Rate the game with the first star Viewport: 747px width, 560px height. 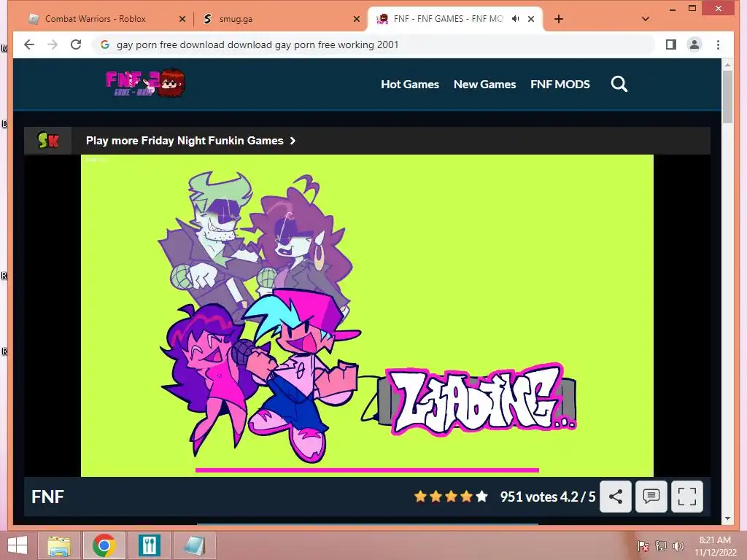420,497
